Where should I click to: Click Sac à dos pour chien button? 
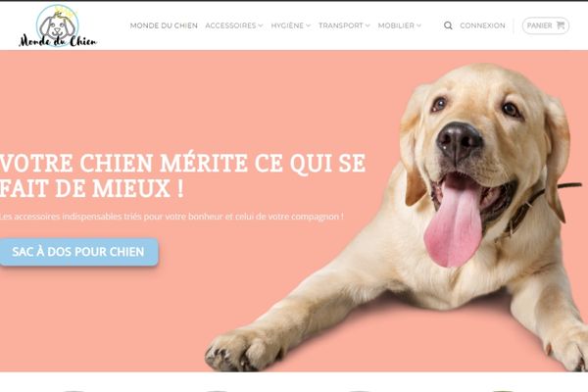[78, 252]
